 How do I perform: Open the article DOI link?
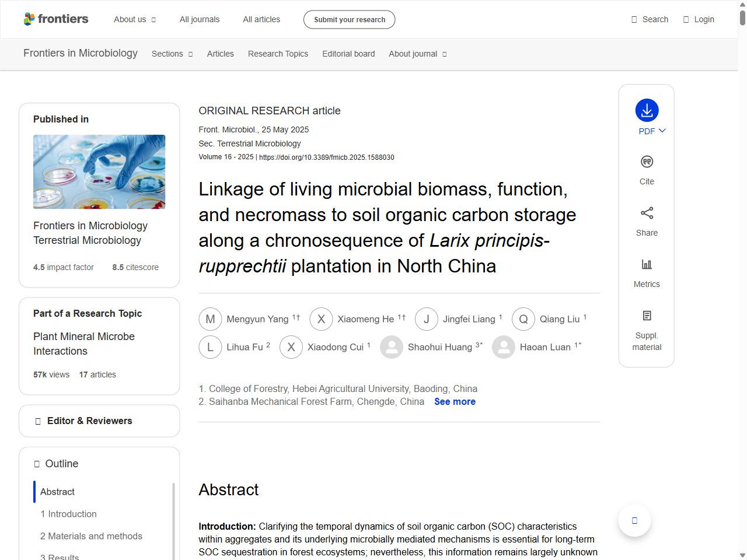[x=327, y=157]
